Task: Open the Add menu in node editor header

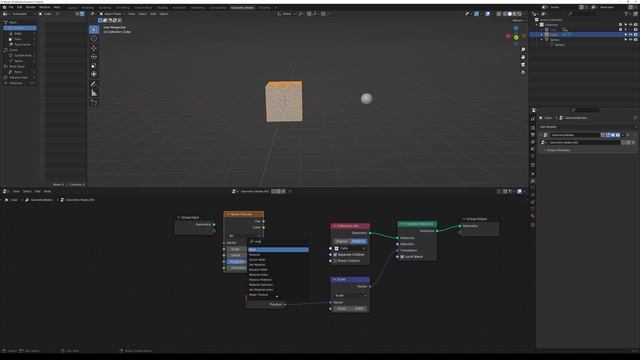Action: 38,191
